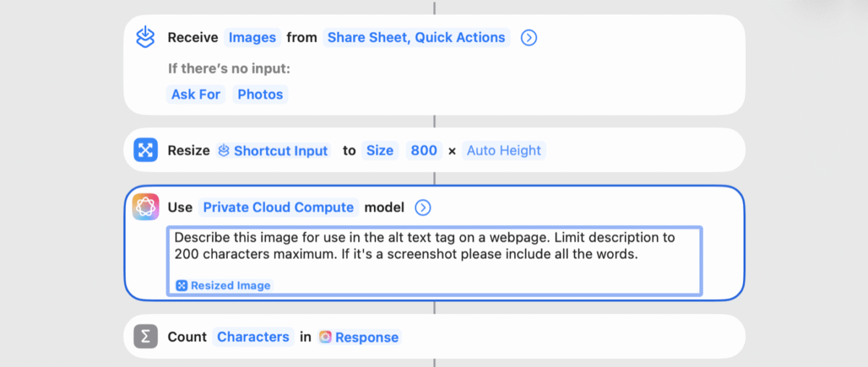The width and height of the screenshot is (868, 367).
Task: Expand the Use model action chevron
Action: (423, 208)
